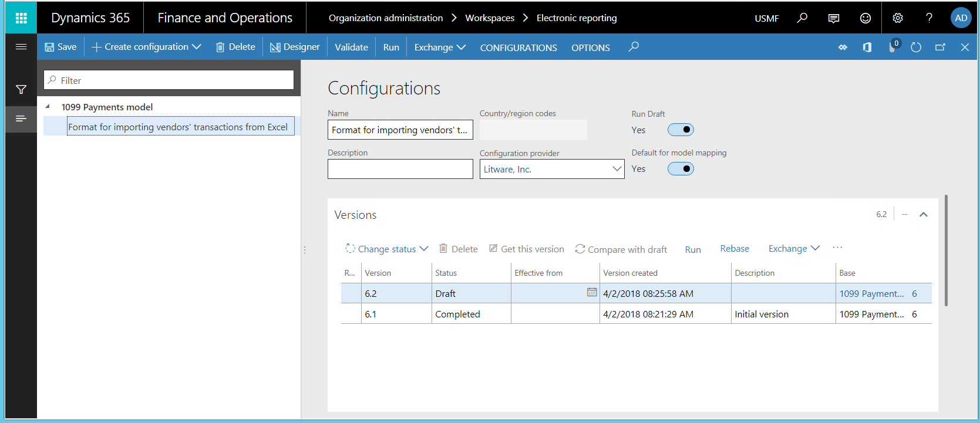Click Run in the action pane
980x423 pixels.
pyautogui.click(x=391, y=48)
